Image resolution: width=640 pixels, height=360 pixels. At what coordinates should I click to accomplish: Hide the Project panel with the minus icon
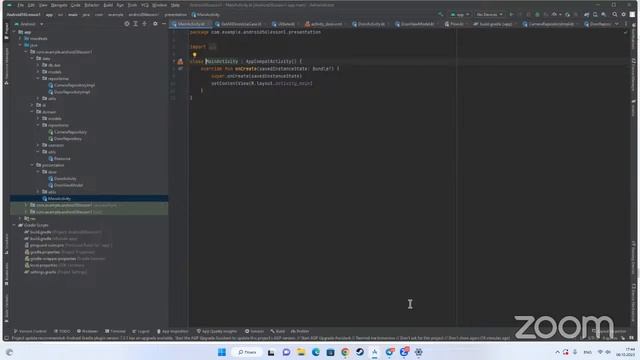tap(164, 24)
